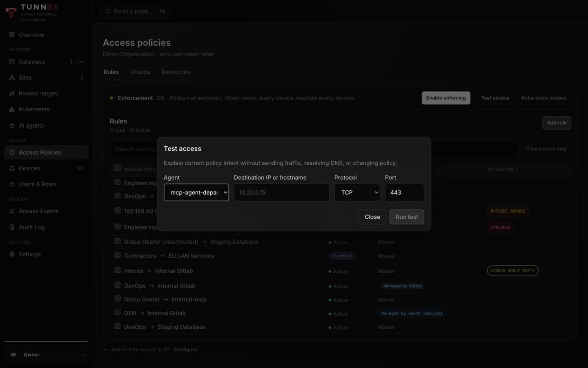This screenshot has width=588, height=368.
Task: Click the Add rule button
Action: pyautogui.click(x=557, y=123)
